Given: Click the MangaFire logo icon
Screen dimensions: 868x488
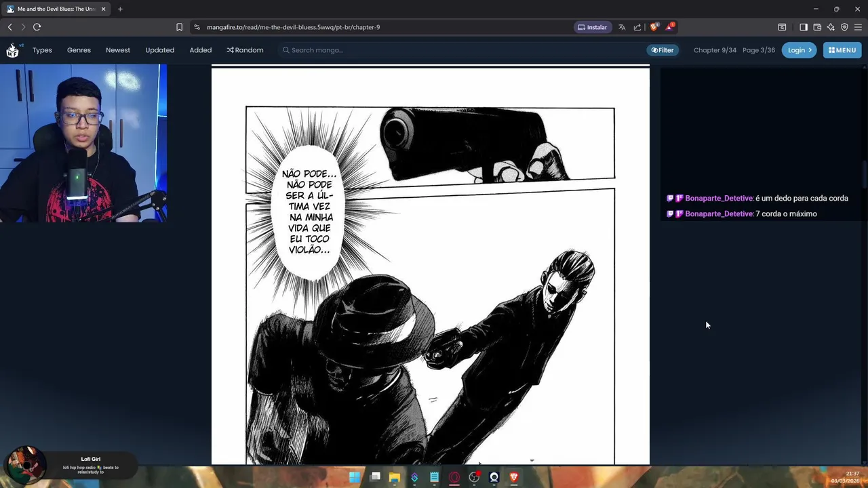Looking at the screenshot, I should click(12, 50).
